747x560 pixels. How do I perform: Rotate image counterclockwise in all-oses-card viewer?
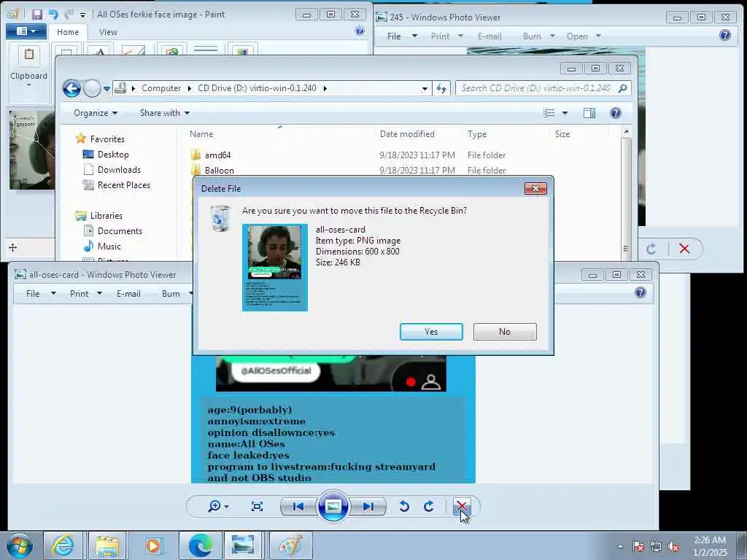pyautogui.click(x=404, y=506)
